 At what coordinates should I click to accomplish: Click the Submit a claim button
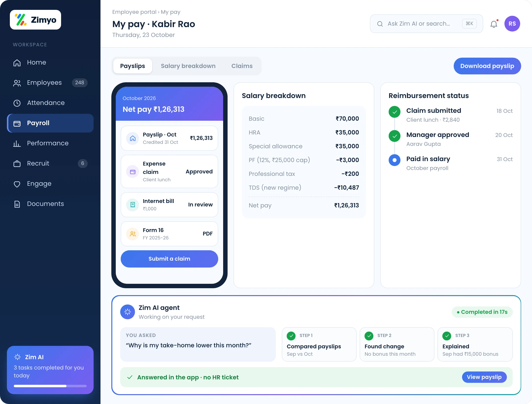[x=169, y=259]
